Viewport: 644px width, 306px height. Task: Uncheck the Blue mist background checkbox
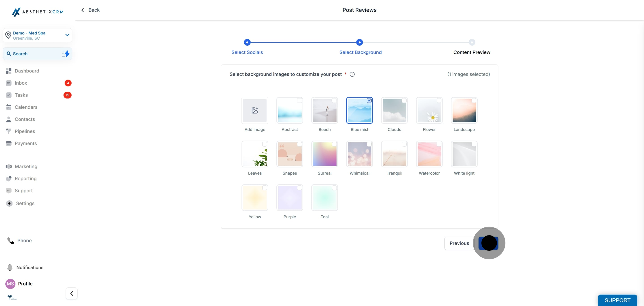(x=369, y=101)
